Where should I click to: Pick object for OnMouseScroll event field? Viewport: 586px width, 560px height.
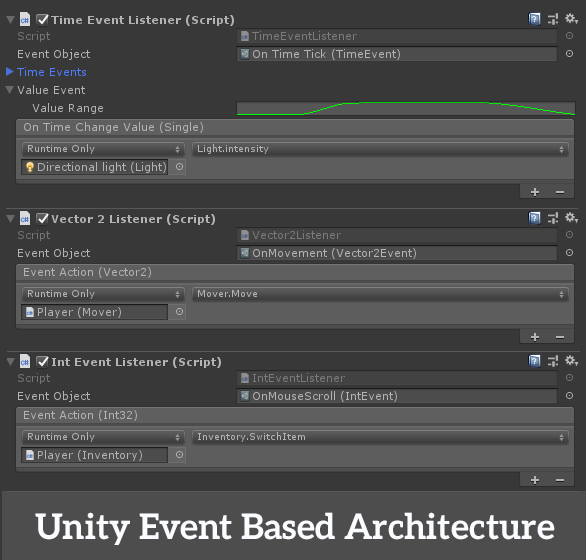tap(569, 396)
